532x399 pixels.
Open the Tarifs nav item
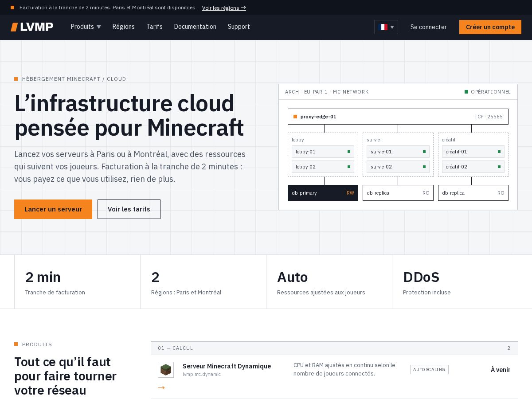pyautogui.click(x=154, y=27)
